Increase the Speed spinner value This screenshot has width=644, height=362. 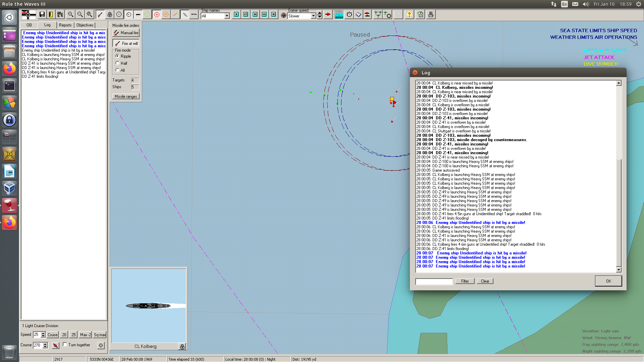pos(43,333)
